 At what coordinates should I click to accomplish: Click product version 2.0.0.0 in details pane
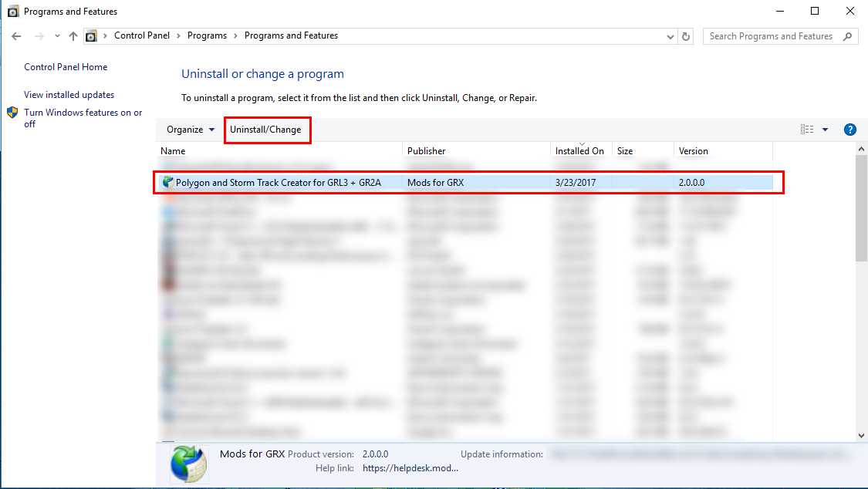[x=375, y=454]
